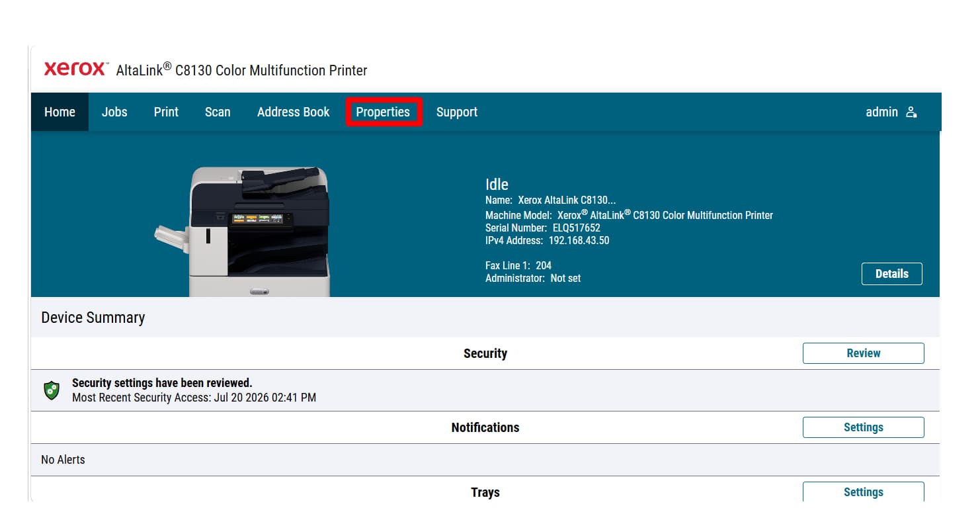Image resolution: width=980 pixels, height=516 pixels.
Task: Click the Details button
Action: tap(891, 274)
